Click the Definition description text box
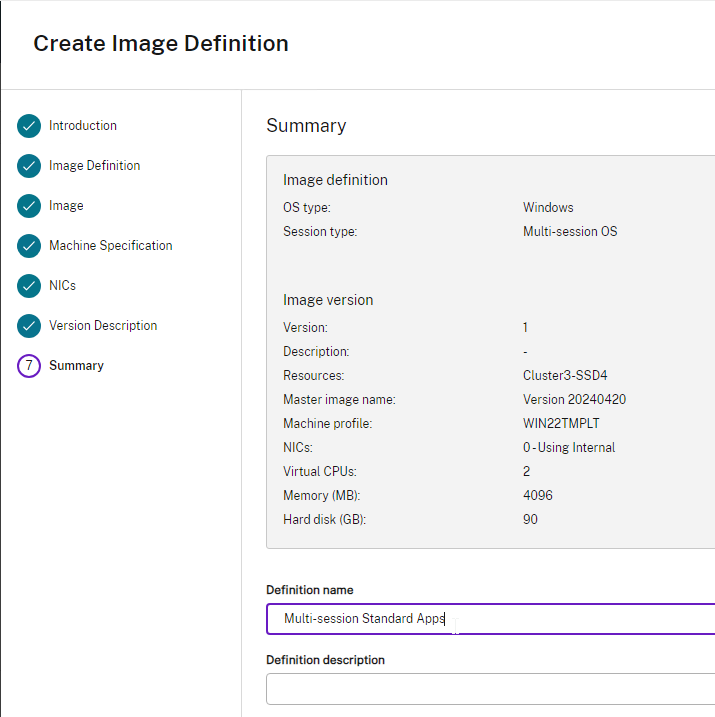Screen dimensions: 715x717 [491, 689]
